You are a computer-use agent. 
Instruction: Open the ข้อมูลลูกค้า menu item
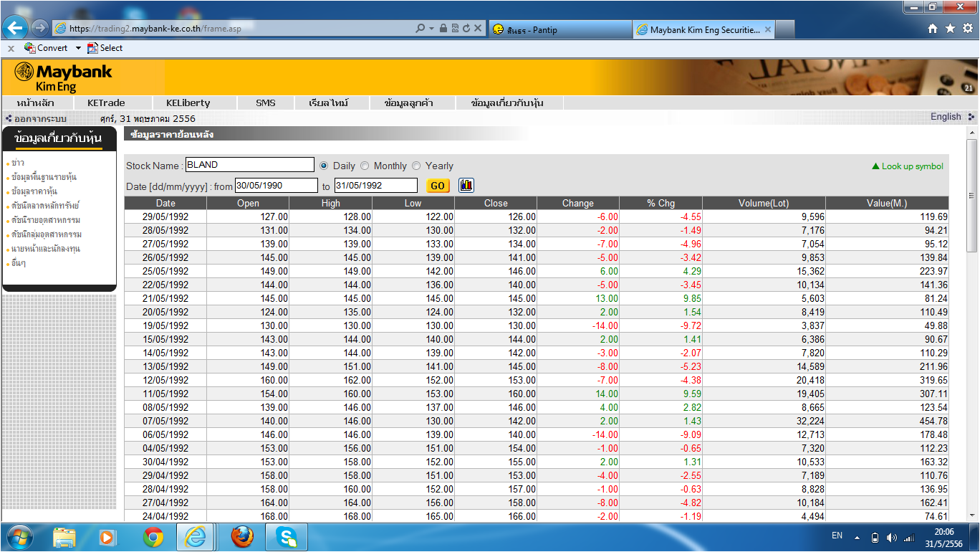pyautogui.click(x=408, y=103)
